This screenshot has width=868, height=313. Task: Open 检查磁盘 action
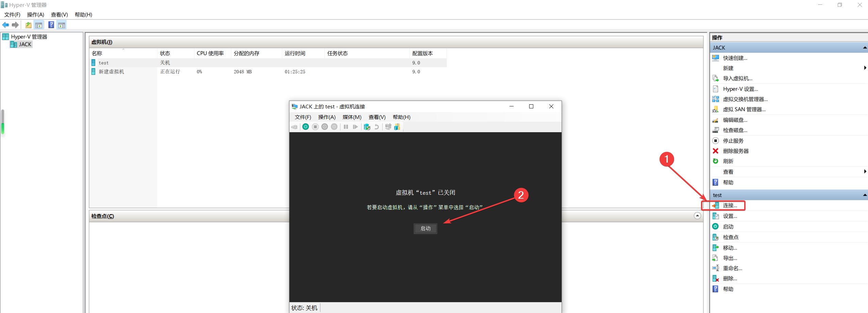pyautogui.click(x=735, y=130)
